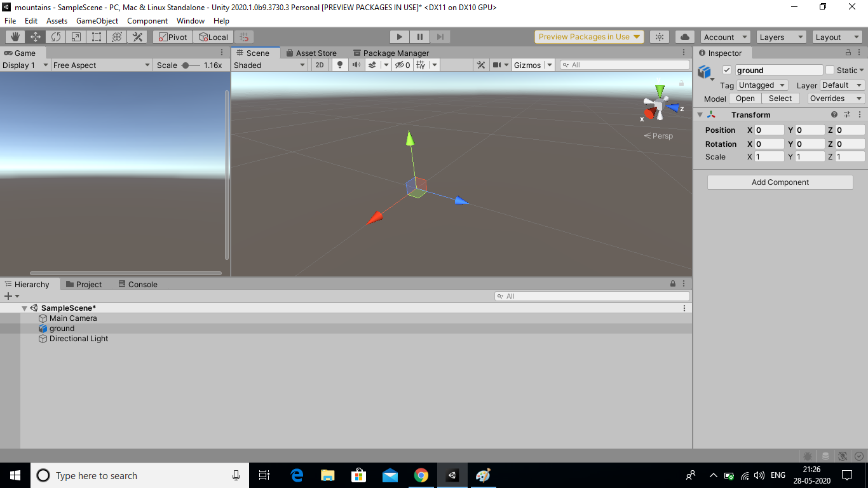Select the Rect tool in the toolbar
868x488 pixels.
click(x=97, y=37)
